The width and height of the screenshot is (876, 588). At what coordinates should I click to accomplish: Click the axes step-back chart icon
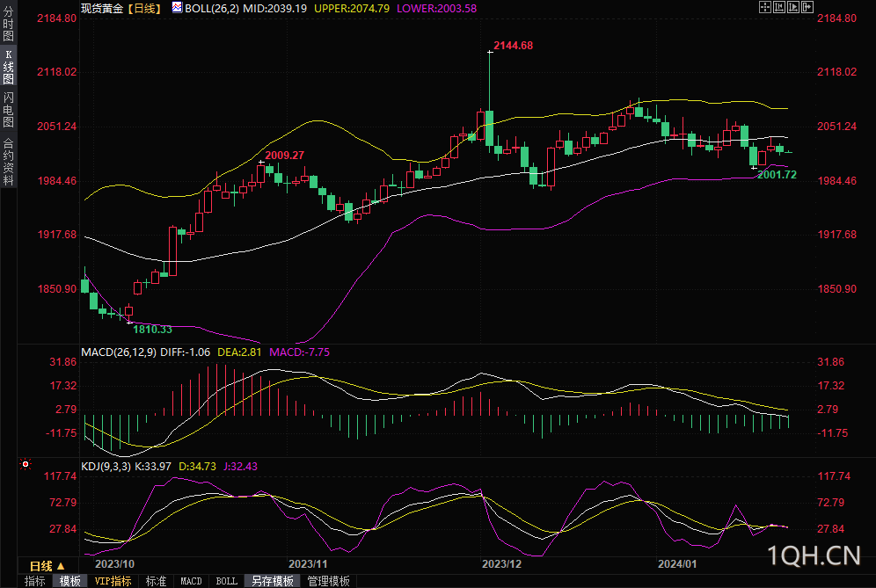click(x=778, y=7)
